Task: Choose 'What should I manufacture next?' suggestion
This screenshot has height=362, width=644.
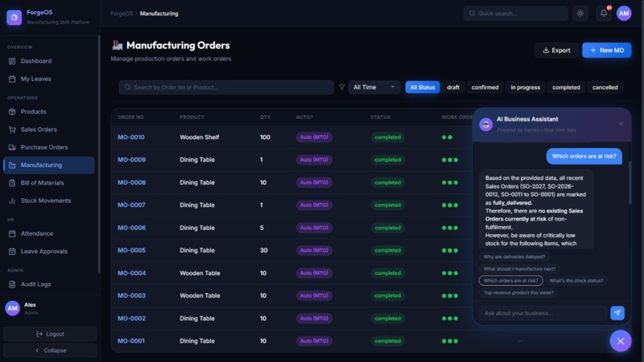Action: point(519,269)
